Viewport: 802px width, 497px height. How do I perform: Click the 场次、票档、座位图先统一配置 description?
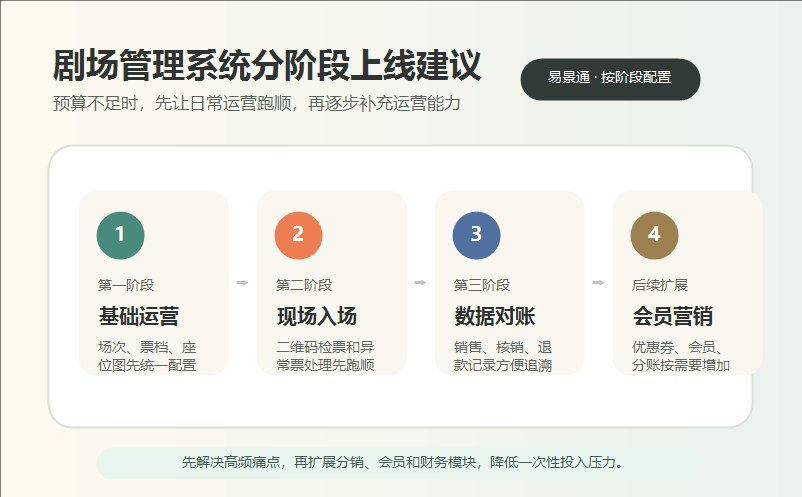click(147, 356)
